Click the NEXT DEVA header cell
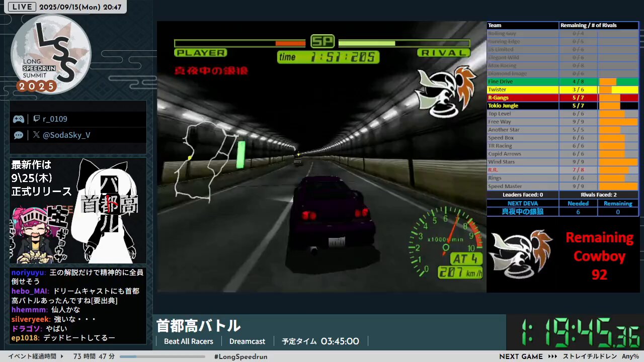This screenshot has width=644, height=362. pyautogui.click(x=523, y=203)
